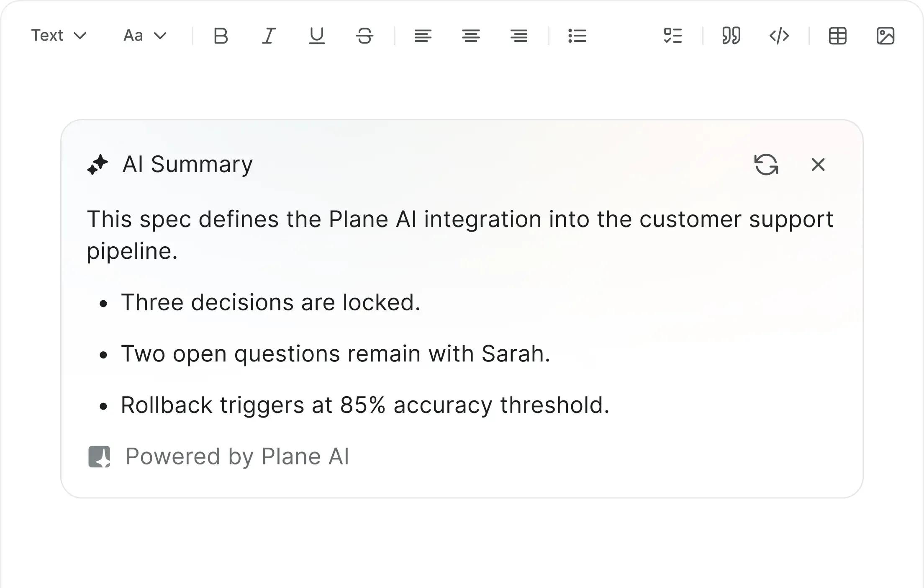
Task: Insert a bulleted list
Action: (x=577, y=36)
